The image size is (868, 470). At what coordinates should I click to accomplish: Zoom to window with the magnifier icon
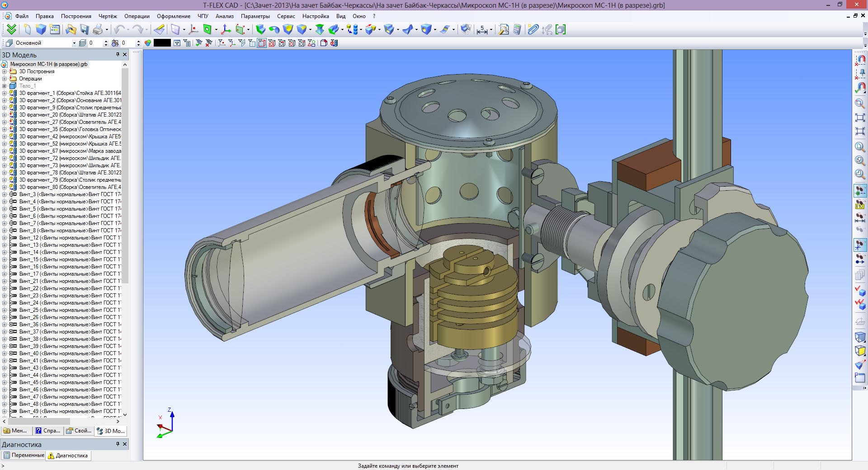pyautogui.click(x=860, y=103)
